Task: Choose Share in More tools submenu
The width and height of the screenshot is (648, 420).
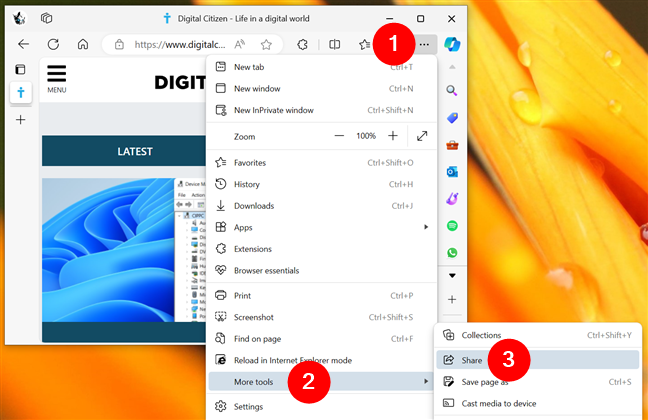Action: [x=538, y=360]
